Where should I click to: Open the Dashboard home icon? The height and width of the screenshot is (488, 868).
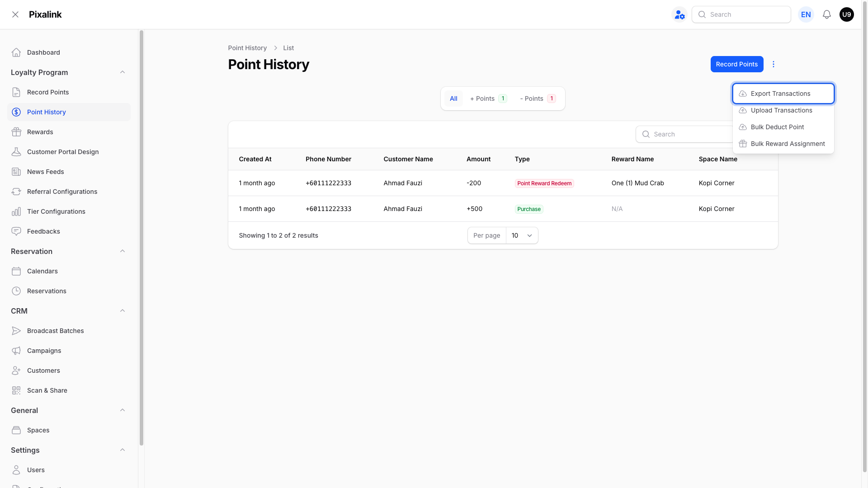tap(16, 52)
